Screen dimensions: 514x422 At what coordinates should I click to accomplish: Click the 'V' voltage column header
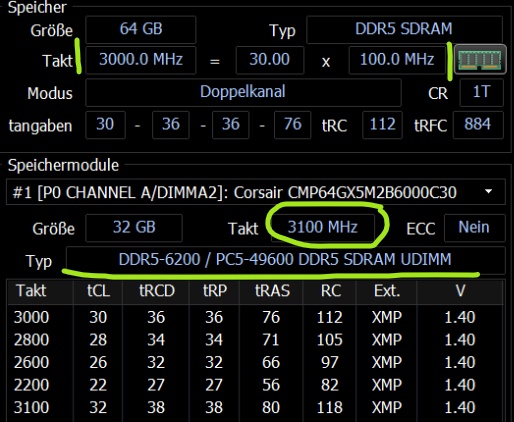coord(460,291)
